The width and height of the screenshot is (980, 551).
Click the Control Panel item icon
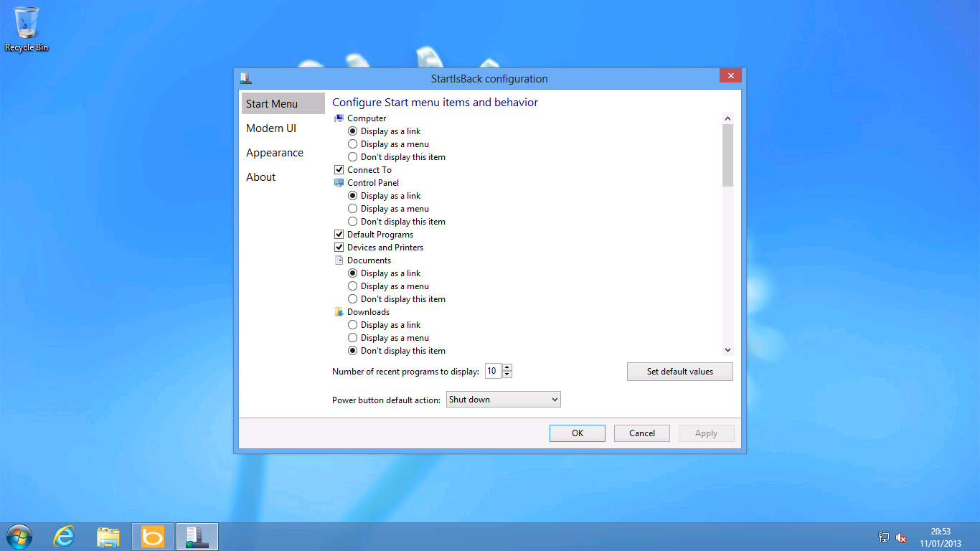point(339,183)
